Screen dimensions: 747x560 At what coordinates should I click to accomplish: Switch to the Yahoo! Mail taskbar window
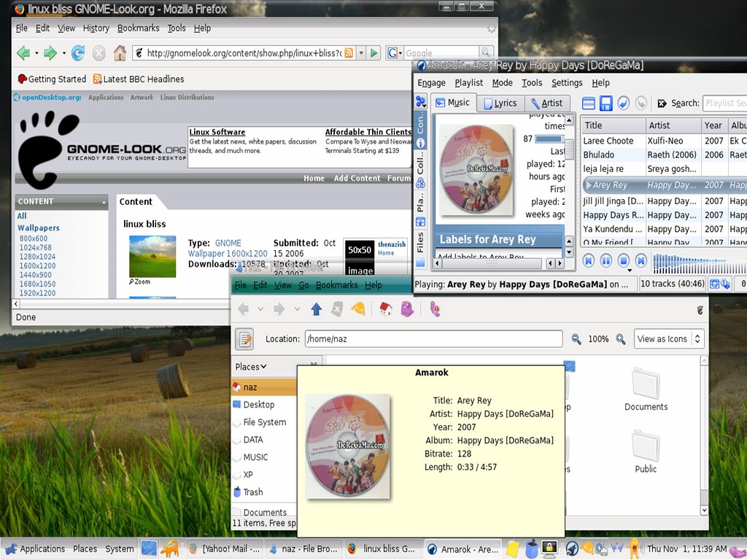[x=223, y=549]
